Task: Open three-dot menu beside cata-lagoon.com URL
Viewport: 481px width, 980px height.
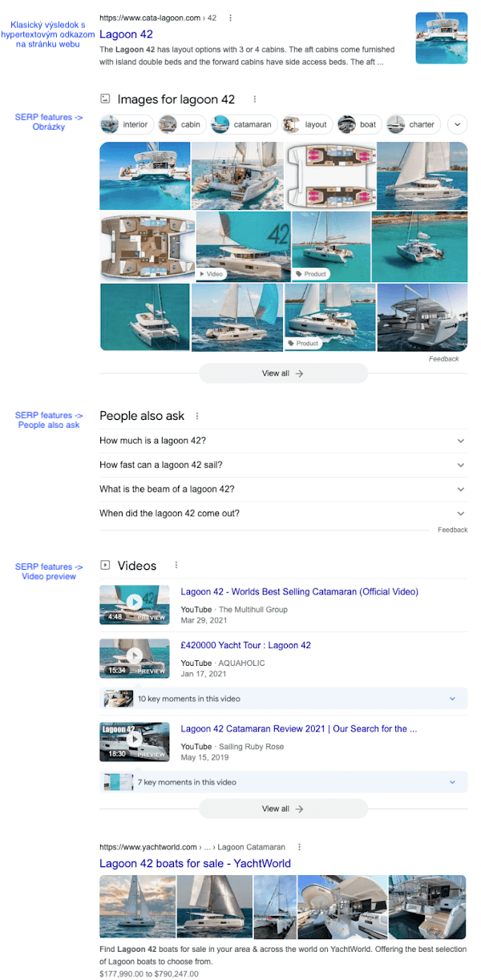Action: click(x=231, y=18)
